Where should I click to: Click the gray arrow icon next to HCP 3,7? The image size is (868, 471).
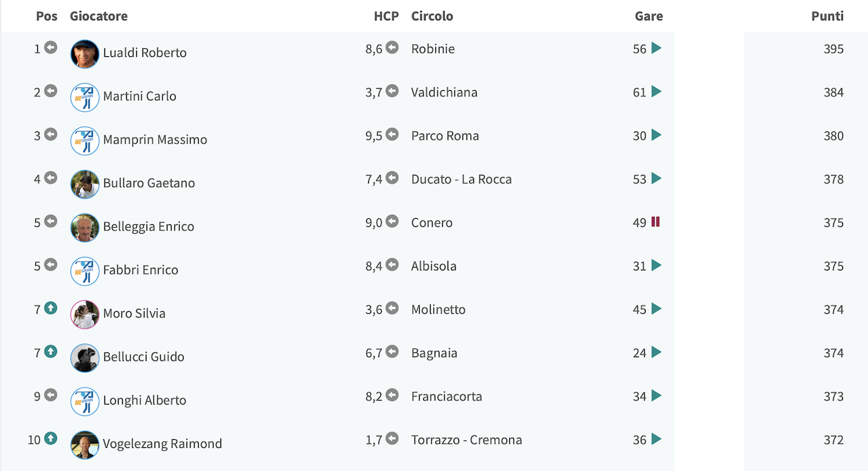coord(392,91)
